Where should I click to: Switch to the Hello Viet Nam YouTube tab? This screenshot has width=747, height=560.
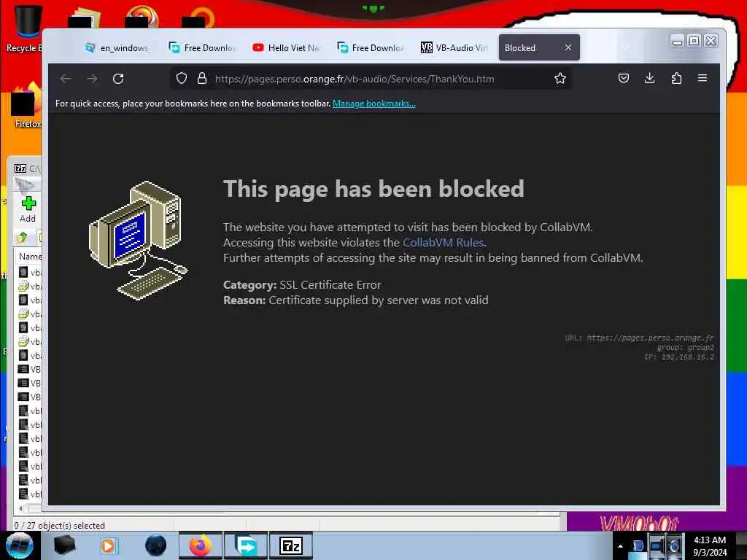click(286, 47)
